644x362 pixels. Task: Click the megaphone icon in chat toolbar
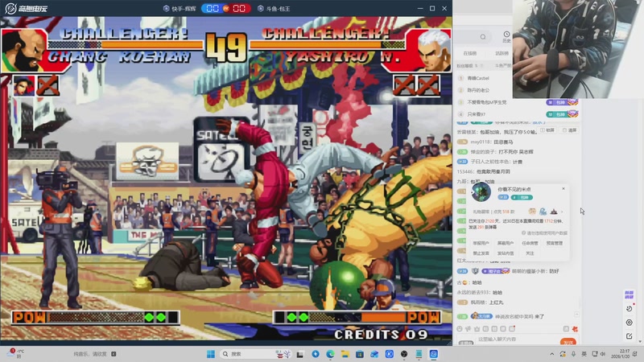pyautogui.click(x=469, y=329)
